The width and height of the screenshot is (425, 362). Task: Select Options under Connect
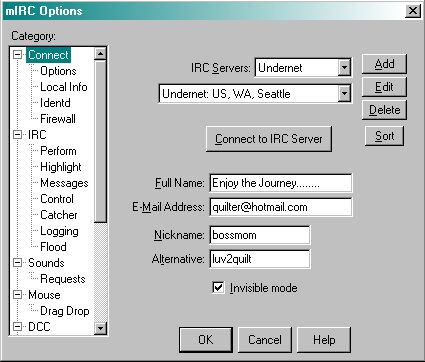click(x=58, y=71)
